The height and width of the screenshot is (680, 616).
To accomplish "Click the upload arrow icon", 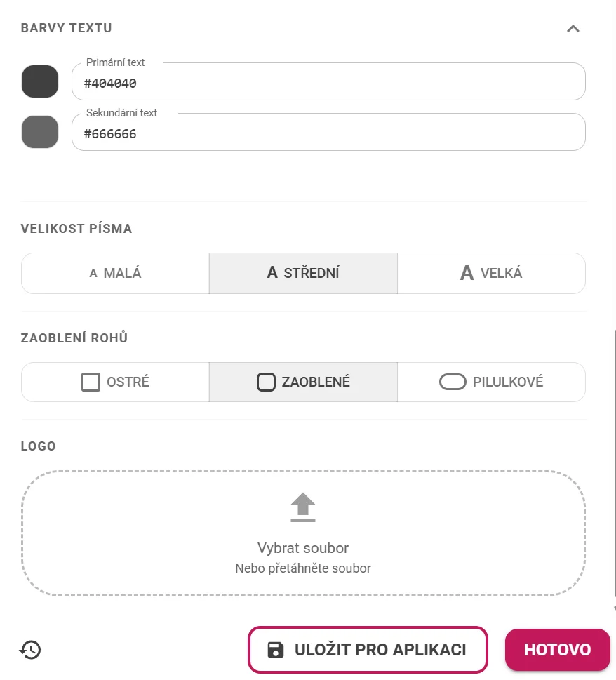I will coord(303,507).
